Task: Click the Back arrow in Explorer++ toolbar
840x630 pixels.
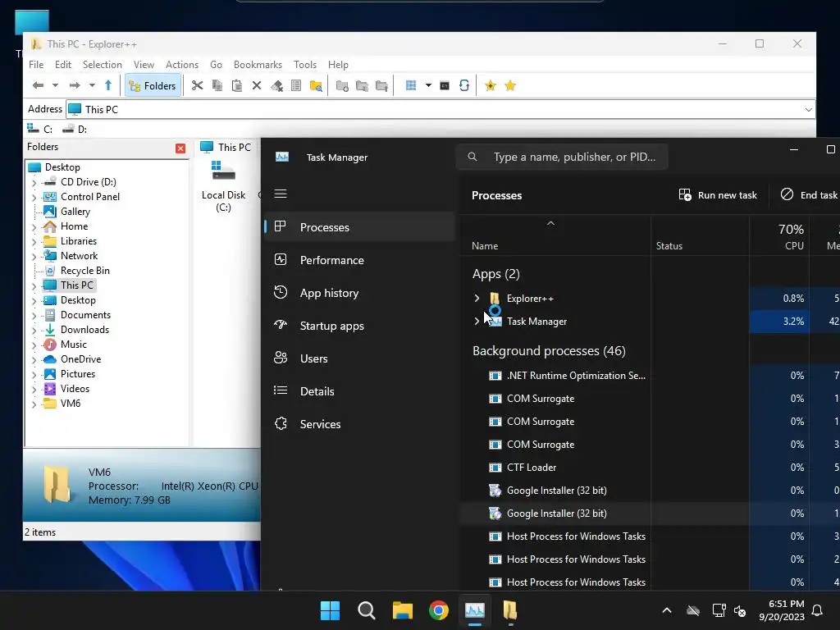Action: (38, 85)
